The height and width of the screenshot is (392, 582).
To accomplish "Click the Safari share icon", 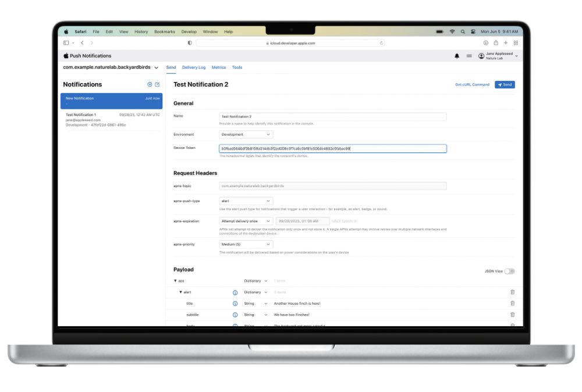I will [x=495, y=42].
